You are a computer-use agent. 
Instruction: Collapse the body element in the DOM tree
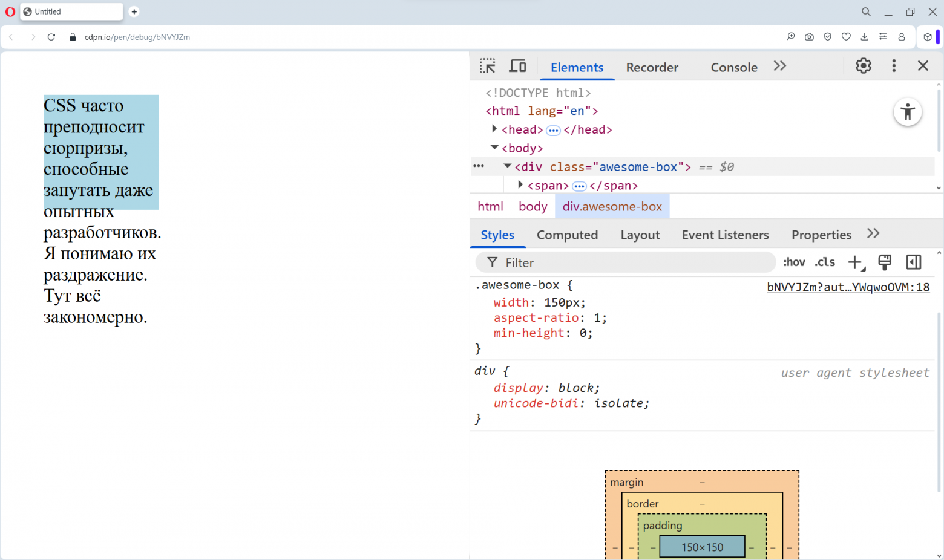494,148
